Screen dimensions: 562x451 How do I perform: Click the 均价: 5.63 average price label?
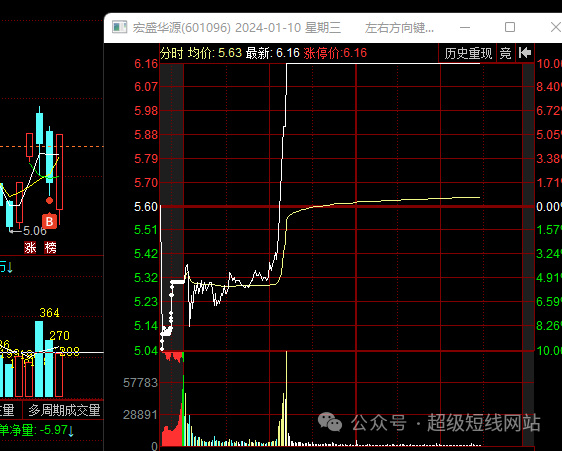coord(215,53)
